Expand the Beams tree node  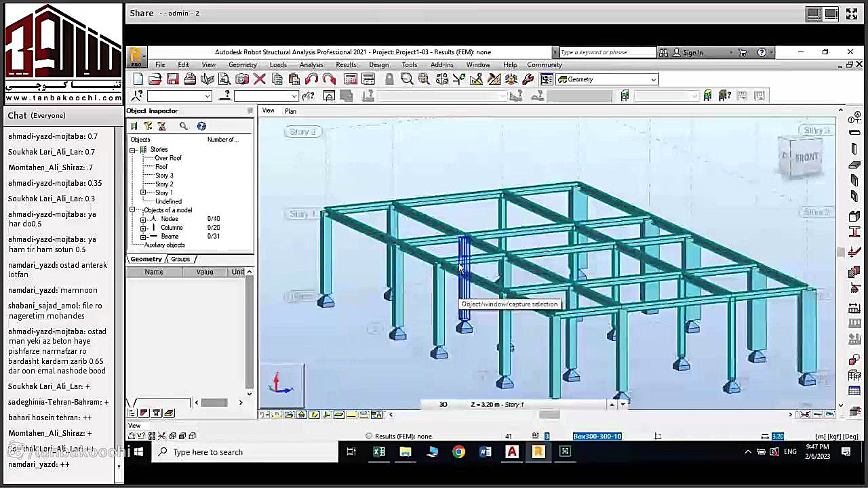(x=143, y=237)
